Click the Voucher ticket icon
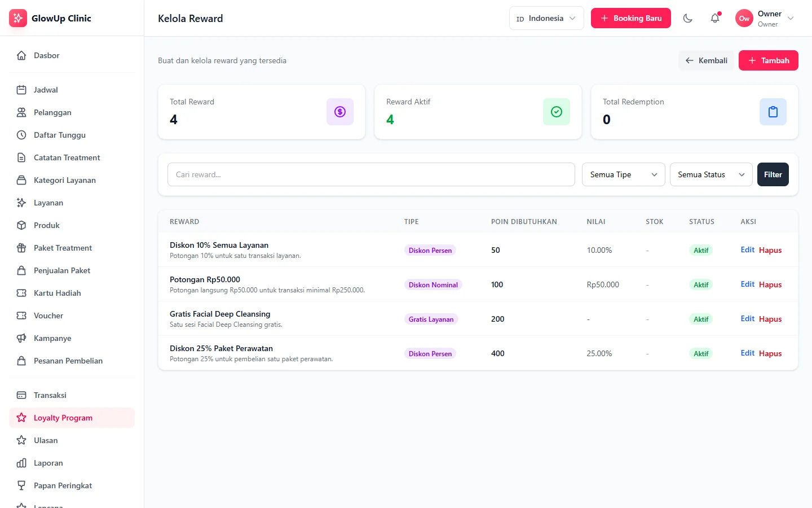The width and height of the screenshot is (812, 508). pyautogui.click(x=21, y=316)
